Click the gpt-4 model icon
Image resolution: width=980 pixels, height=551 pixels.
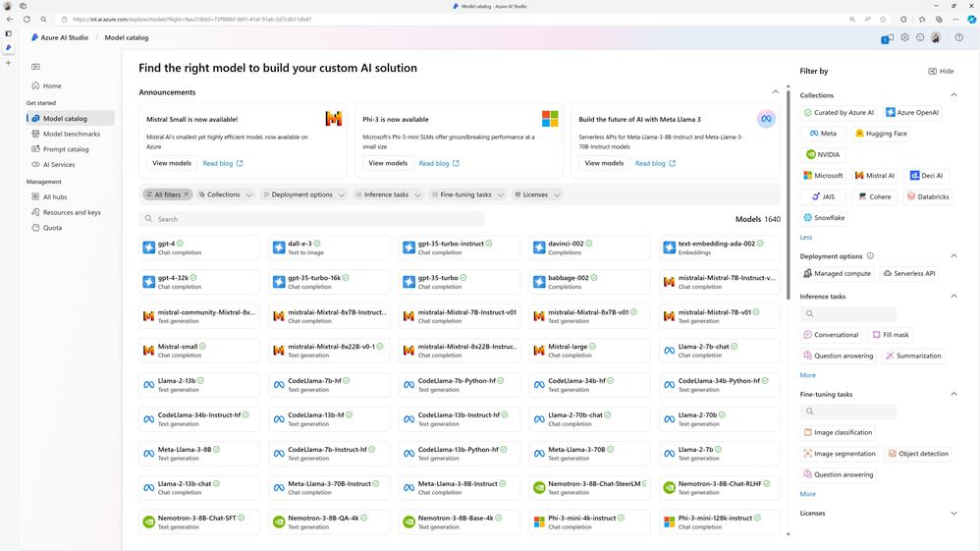[148, 248]
